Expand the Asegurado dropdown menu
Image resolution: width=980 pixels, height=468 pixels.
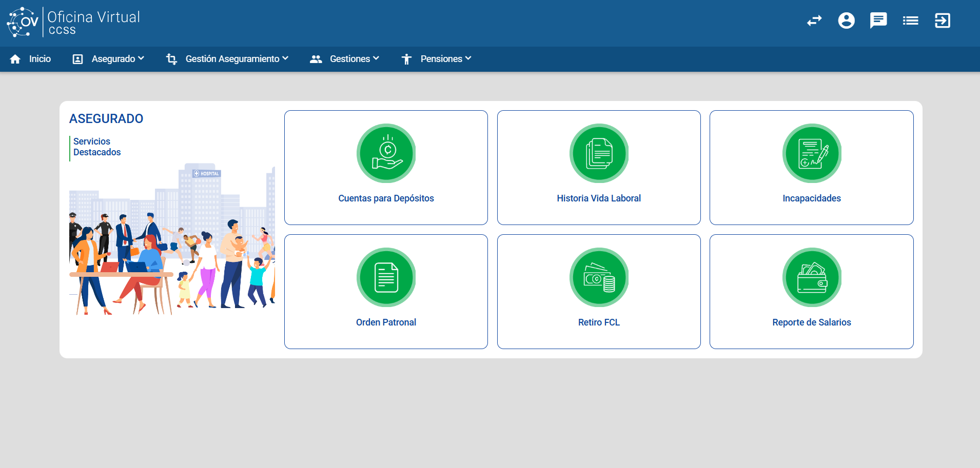(x=108, y=59)
